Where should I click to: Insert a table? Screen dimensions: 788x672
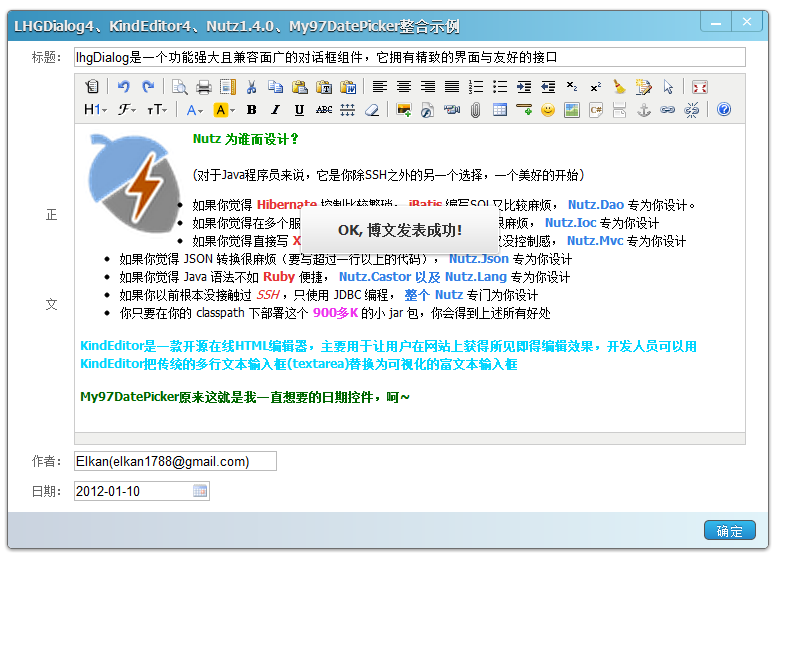pyautogui.click(x=500, y=110)
